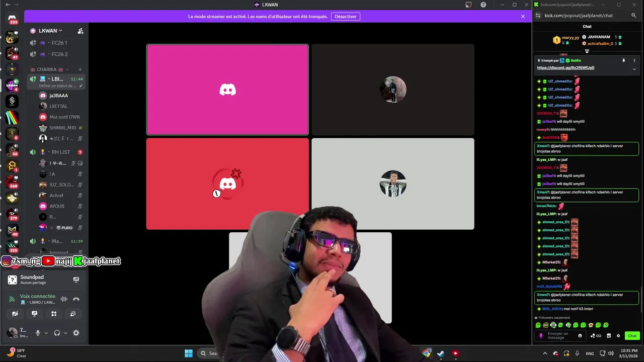Open Discord user settings gear

tap(76, 333)
